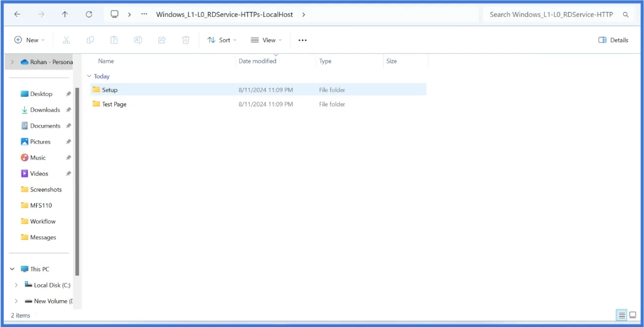Image resolution: width=644 pixels, height=327 pixels.
Task: Click the Rename icon in toolbar
Action: [138, 40]
